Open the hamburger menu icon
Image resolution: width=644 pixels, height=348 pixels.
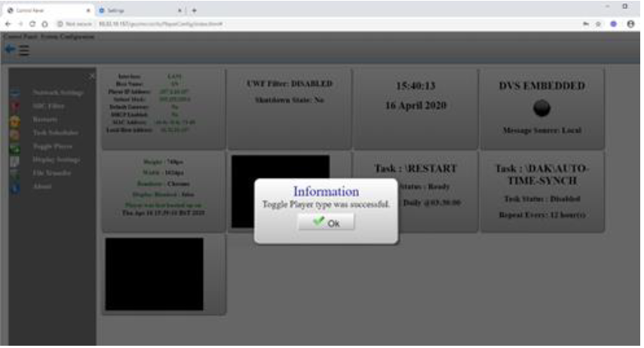pyautogui.click(x=24, y=50)
